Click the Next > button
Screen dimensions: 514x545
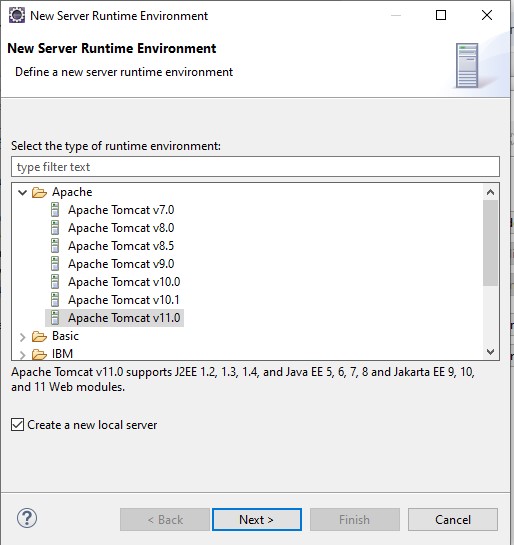pyautogui.click(x=257, y=520)
